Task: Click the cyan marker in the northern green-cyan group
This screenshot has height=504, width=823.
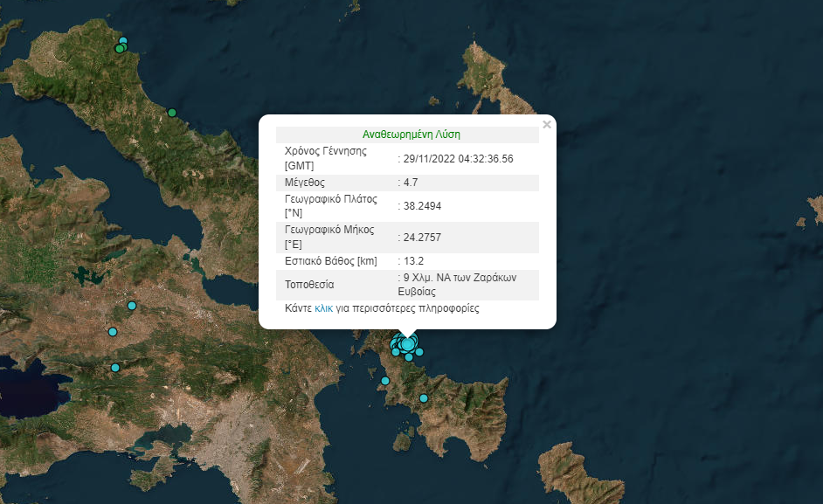Action: 123,41
